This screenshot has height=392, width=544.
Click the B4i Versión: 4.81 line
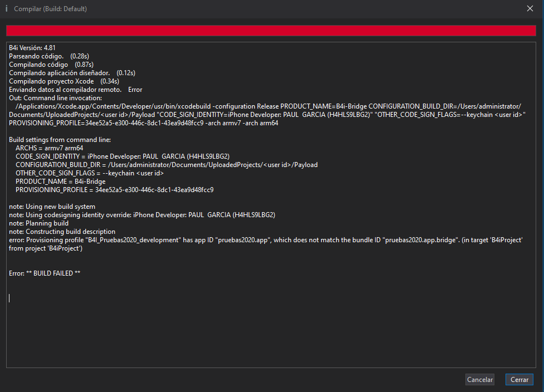pyautogui.click(x=32, y=48)
